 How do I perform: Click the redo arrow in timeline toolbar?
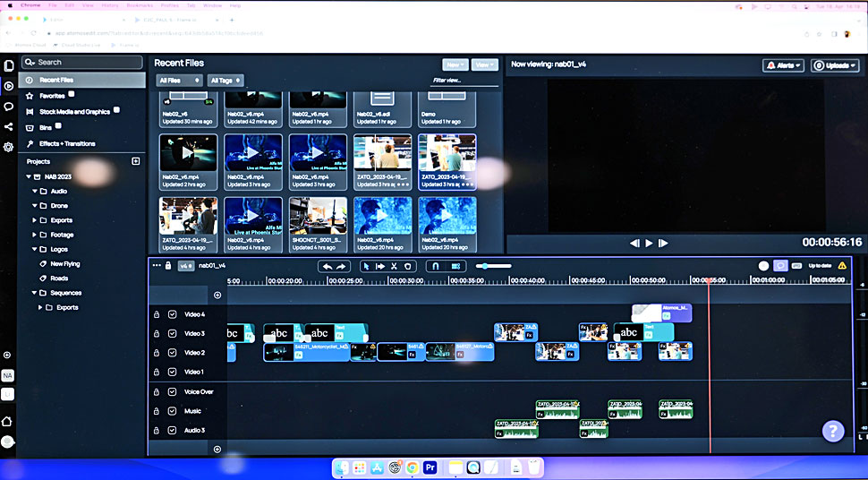(x=341, y=267)
